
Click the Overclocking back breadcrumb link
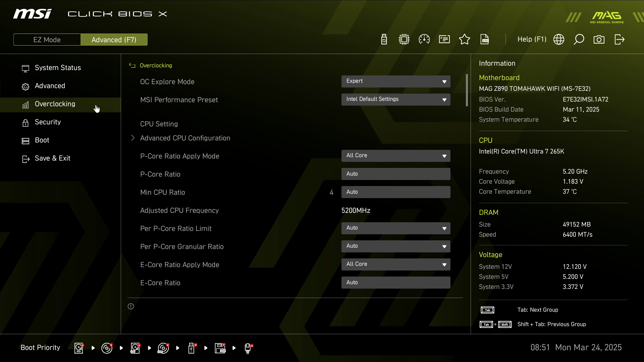point(155,66)
